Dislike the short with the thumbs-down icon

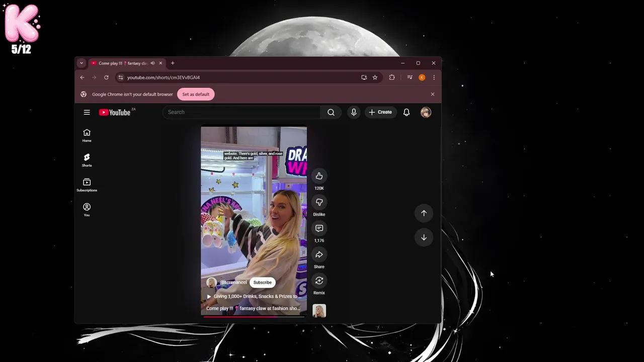coord(319,202)
